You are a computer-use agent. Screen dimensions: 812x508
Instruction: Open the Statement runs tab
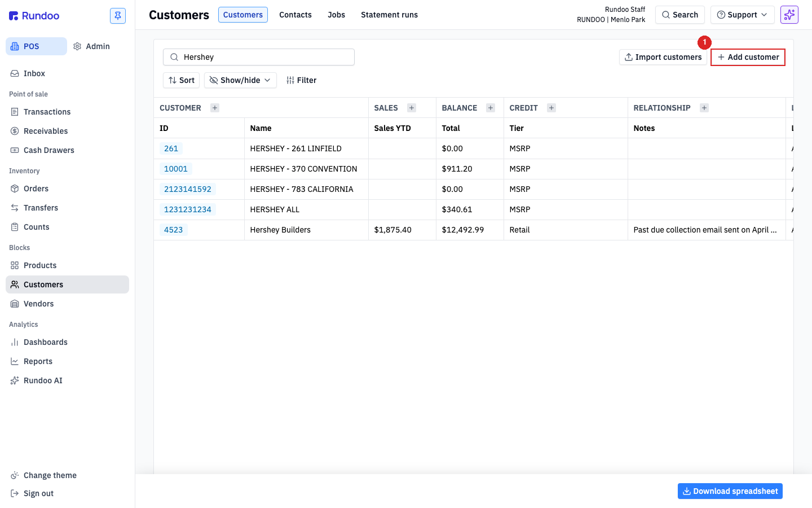tap(390, 15)
